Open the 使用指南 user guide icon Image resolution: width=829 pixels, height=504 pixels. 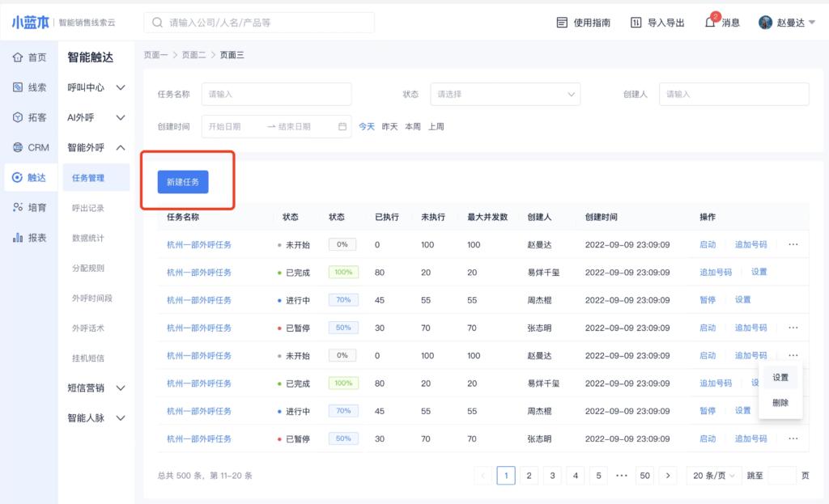[x=562, y=23]
